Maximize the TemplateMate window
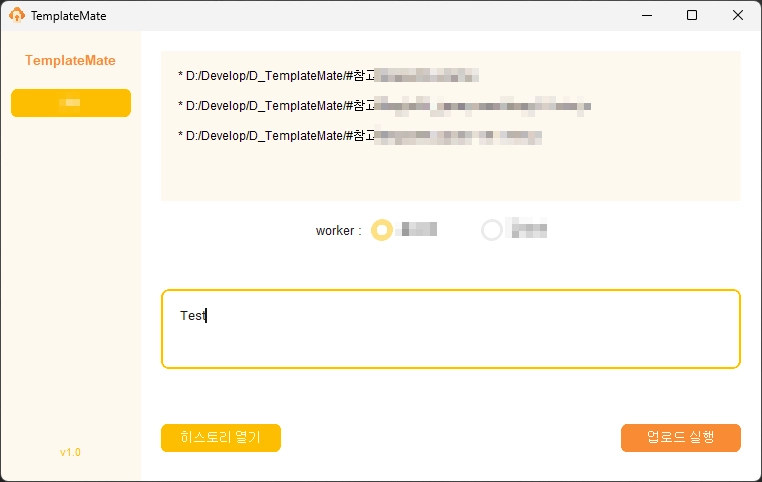The width and height of the screenshot is (762, 482). (x=692, y=16)
